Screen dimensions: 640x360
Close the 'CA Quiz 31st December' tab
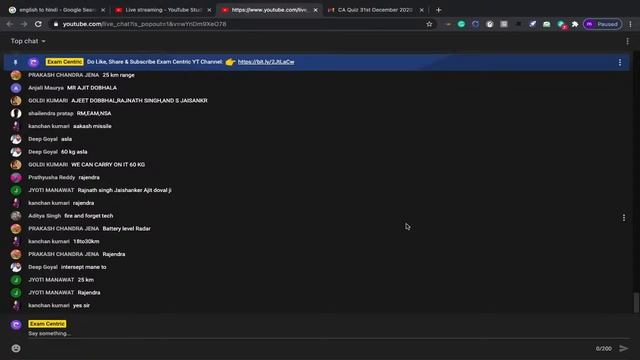[x=422, y=10]
